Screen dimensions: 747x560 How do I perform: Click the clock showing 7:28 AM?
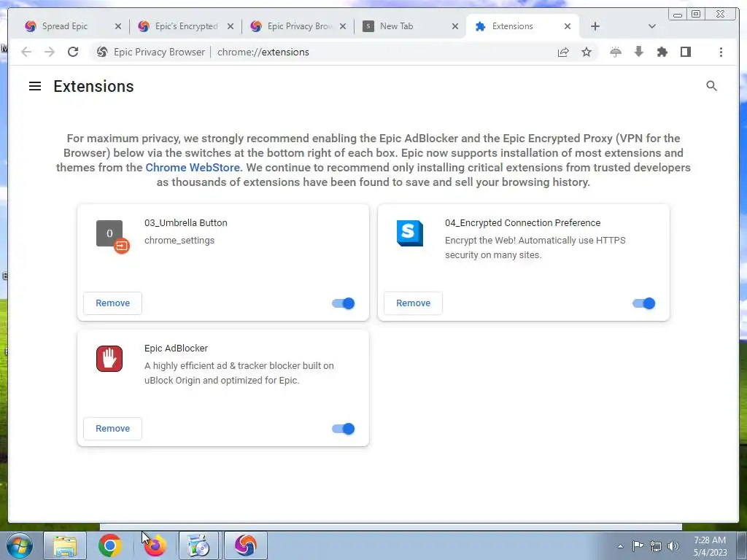click(x=710, y=546)
